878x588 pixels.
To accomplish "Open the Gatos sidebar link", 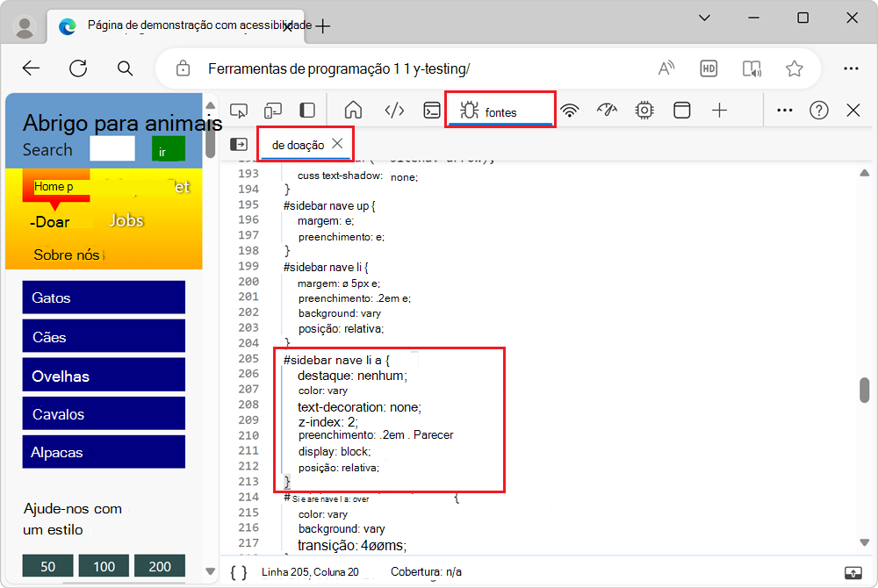I will 104,298.
